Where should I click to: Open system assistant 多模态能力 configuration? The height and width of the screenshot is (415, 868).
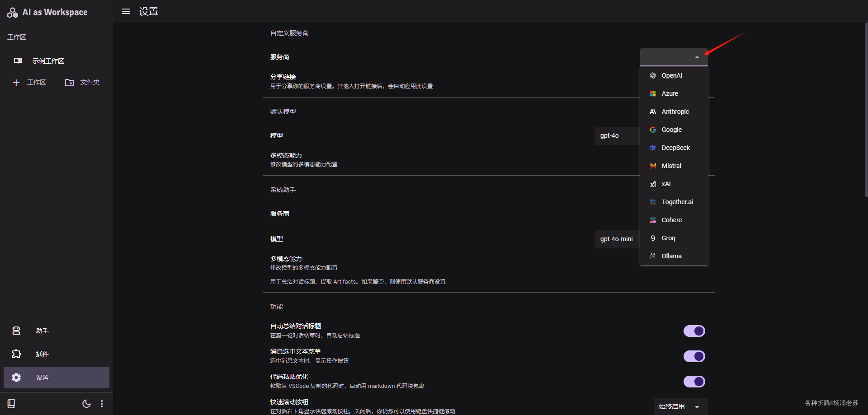click(x=489, y=263)
